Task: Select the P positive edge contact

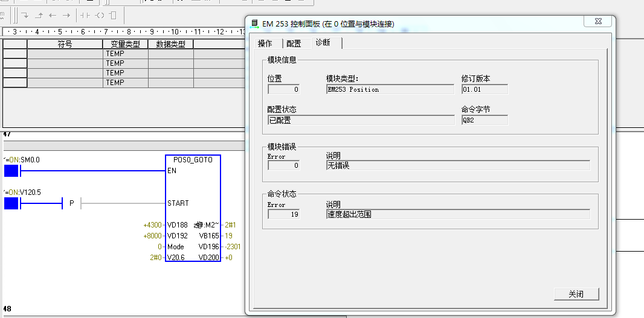Action: pos(71,203)
